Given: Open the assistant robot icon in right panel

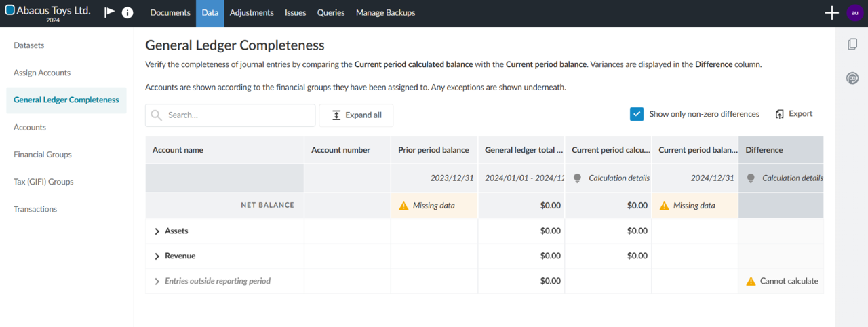Looking at the screenshot, I should tap(853, 78).
